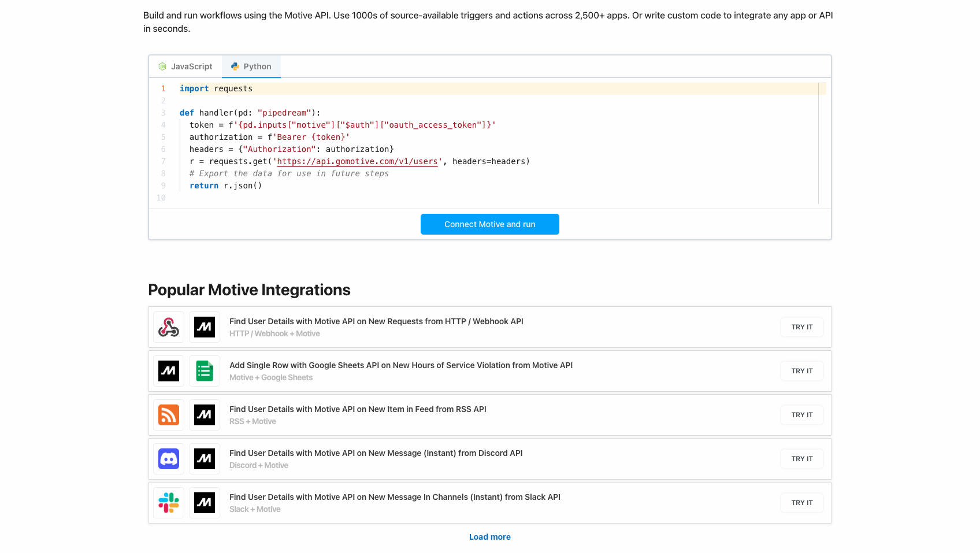This screenshot has height=553, width=980.
Task: Try the RSS feed integration
Action: tap(801, 415)
